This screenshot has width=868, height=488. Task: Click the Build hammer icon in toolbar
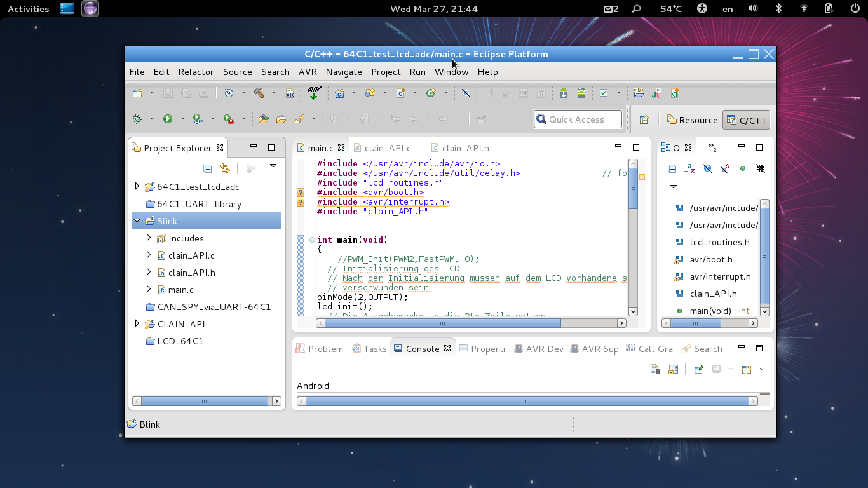click(x=259, y=93)
